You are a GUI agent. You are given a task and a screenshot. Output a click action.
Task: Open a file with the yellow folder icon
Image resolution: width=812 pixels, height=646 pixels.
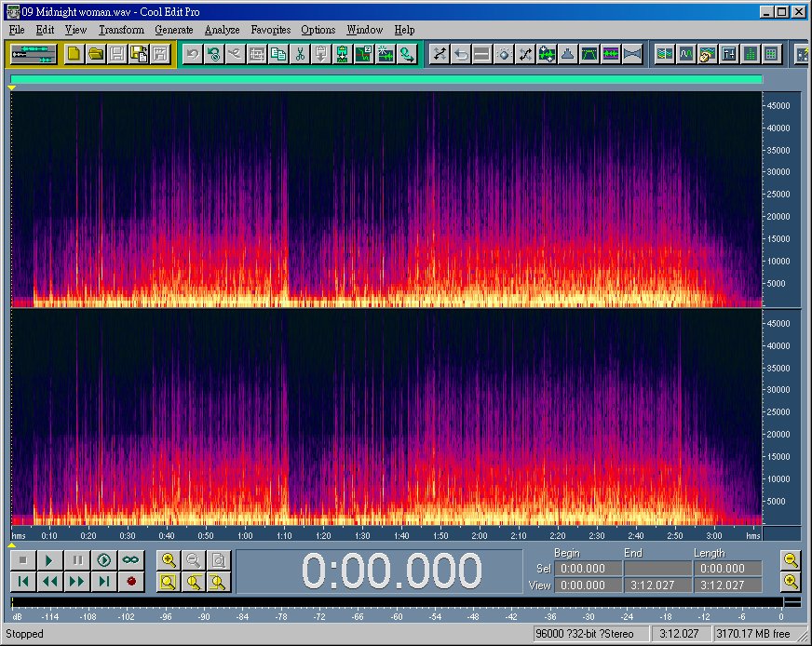pos(96,54)
